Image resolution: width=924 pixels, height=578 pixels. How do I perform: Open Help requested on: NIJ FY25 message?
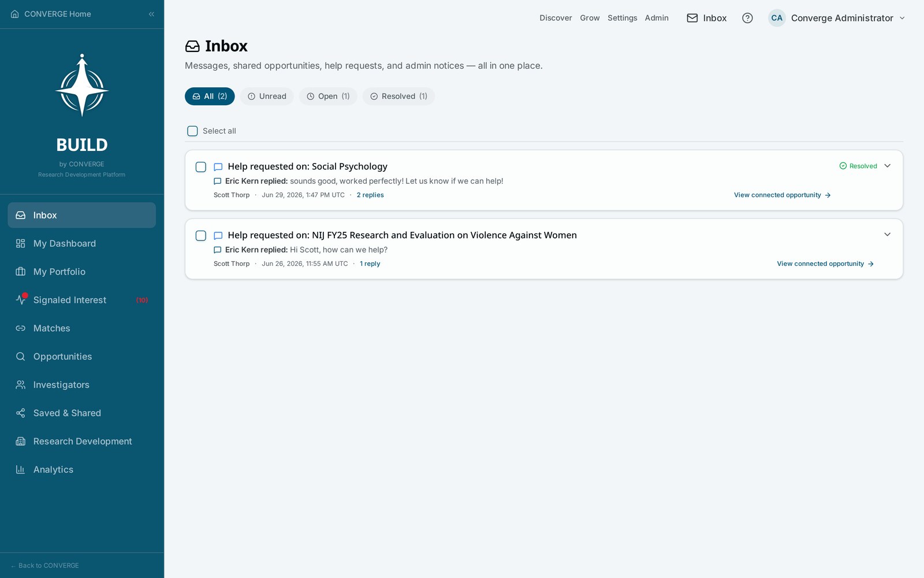[x=402, y=235]
